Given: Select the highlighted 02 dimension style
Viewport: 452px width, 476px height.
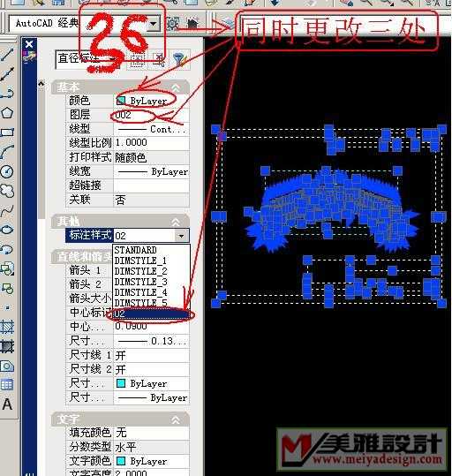Looking at the screenshot, I should (151, 314).
